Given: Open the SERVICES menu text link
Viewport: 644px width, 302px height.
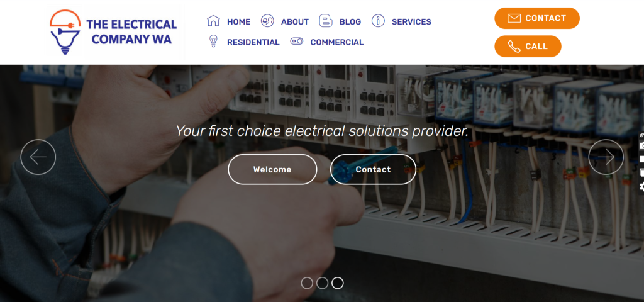Looking at the screenshot, I should [411, 22].
